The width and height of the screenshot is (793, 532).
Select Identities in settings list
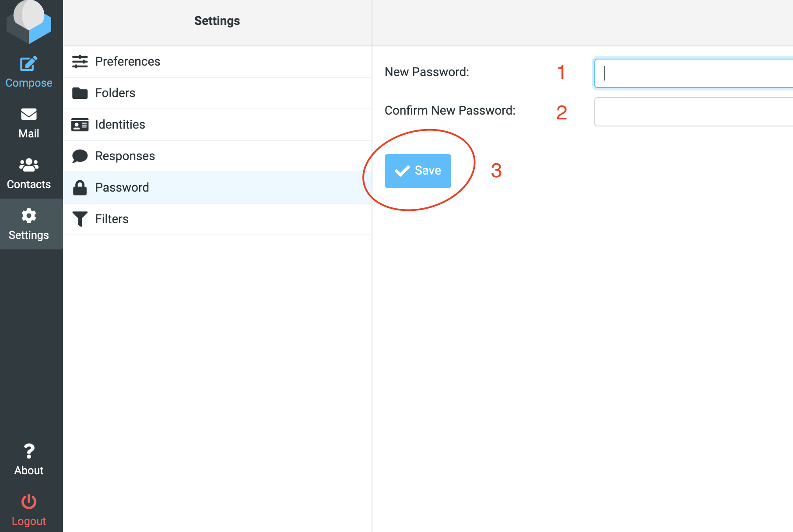[x=120, y=125]
